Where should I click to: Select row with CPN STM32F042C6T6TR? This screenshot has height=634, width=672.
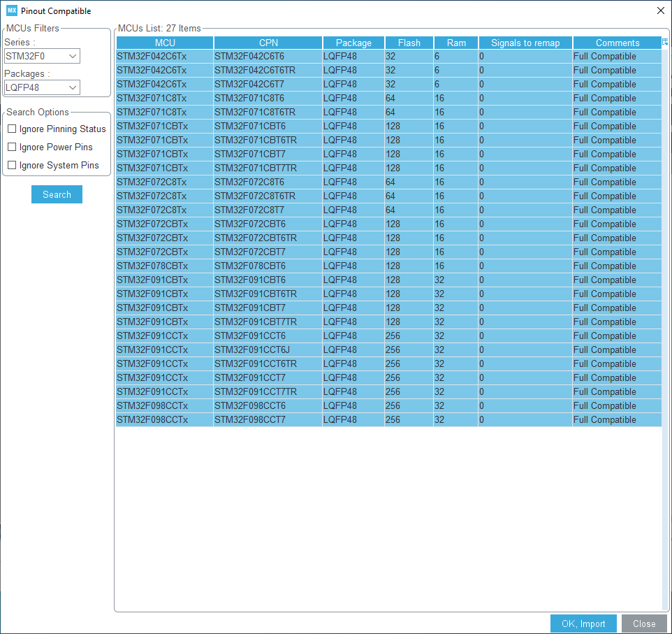click(388, 70)
